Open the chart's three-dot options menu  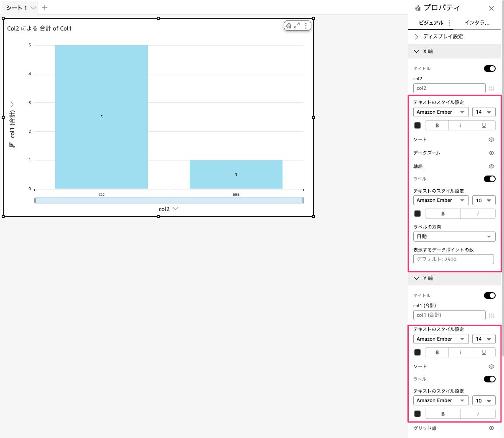pos(306,26)
